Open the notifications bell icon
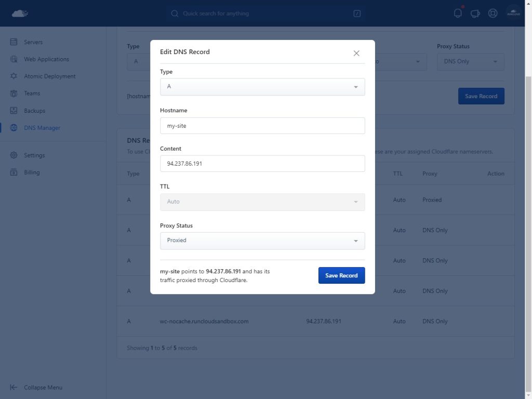The image size is (532, 399). coord(458,14)
